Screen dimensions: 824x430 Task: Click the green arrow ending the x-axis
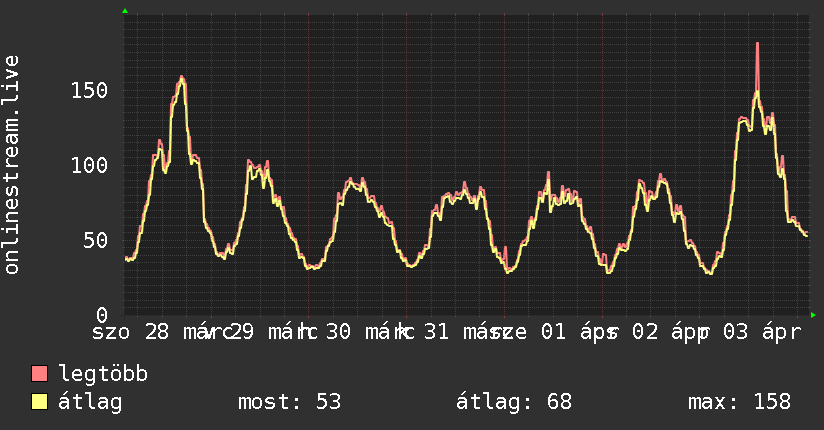pyautogui.click(x=813, y=315)
